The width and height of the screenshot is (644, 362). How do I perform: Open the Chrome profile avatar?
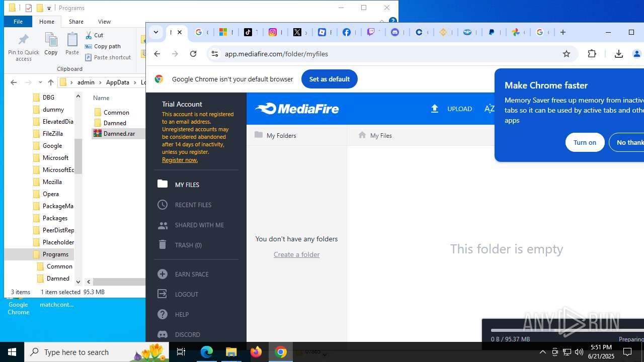point(637,54)
